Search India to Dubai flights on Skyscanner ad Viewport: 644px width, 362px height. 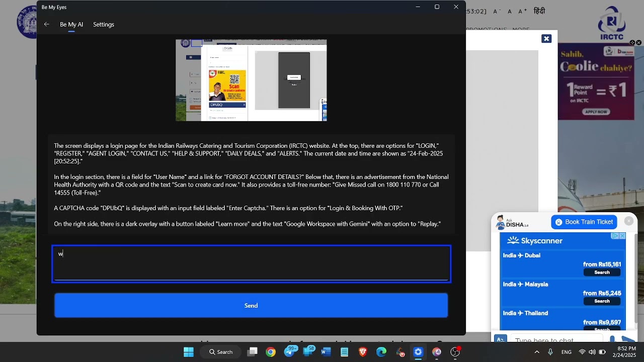point(602,272)
